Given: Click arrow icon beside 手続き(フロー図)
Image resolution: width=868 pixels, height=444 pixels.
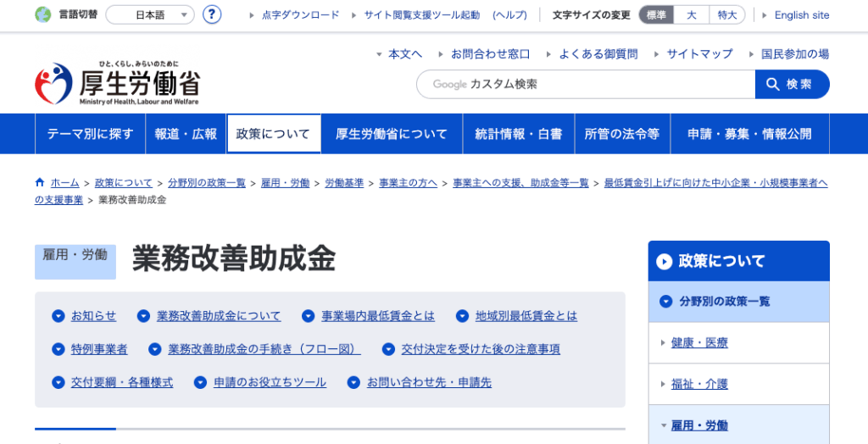Looking at the screenshot, I should pyautogui.click(x=155, y=349).
